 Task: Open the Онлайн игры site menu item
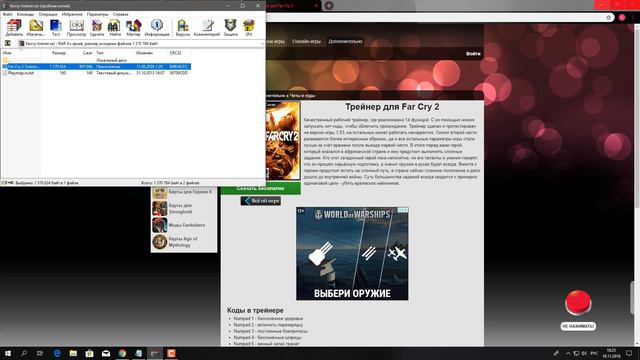[x=306, y=41]
